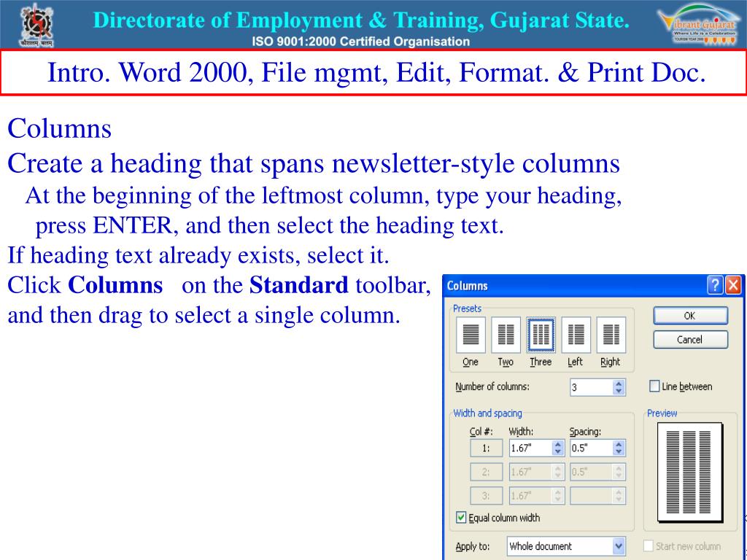Increase the Number of columns value
Image resolution: width=747 pixels, height=560 pixels.
click(619, 384)
